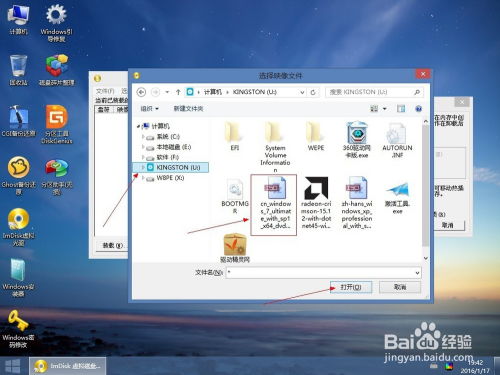Select the zh-hans_windows_xp_professional ISO file
Viewport: 500px width, 375px height.
[x=356, y=203]
